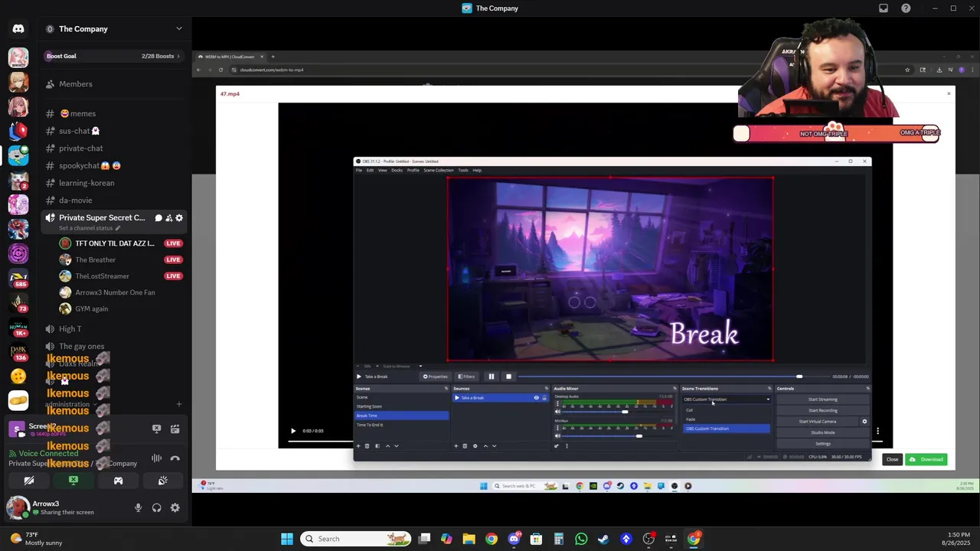Screen dimensions: 980x551
Task: Join the High T voice channel
Action: (113, 329)
